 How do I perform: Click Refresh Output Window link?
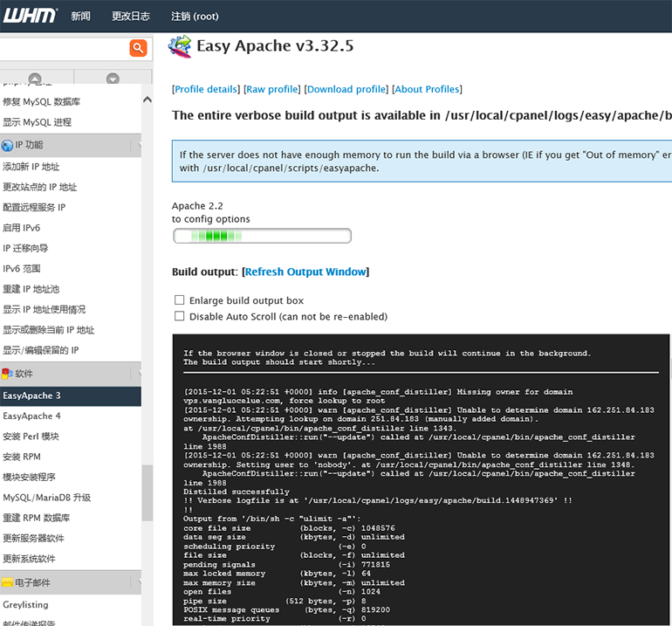click(305, 272)
